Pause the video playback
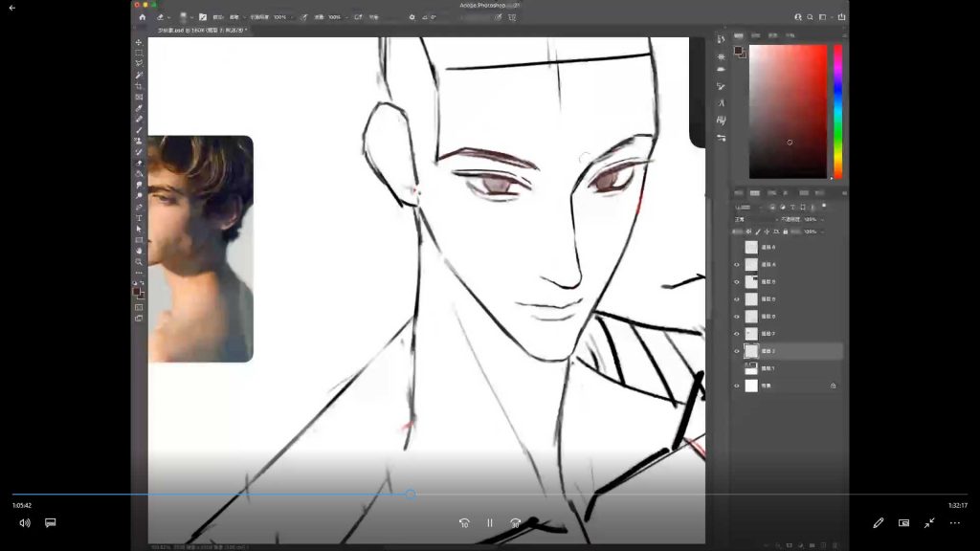980x551 pixels. click(490, 523)
